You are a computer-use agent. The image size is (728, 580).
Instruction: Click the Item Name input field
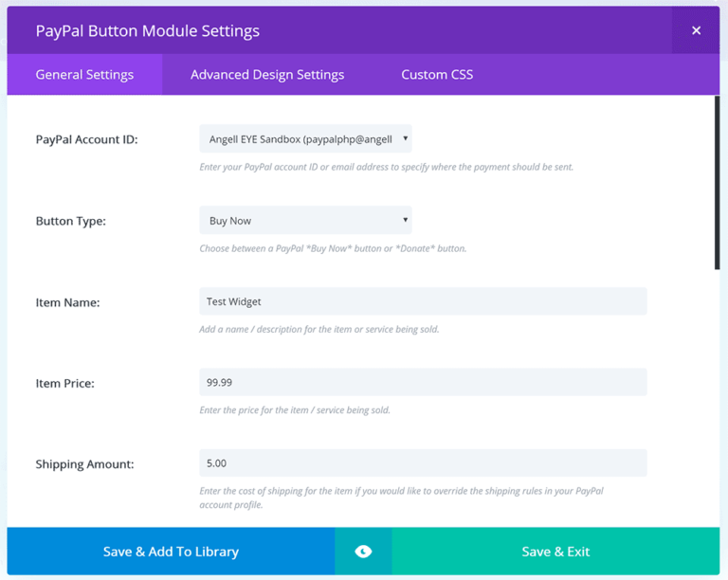[423, 301]
